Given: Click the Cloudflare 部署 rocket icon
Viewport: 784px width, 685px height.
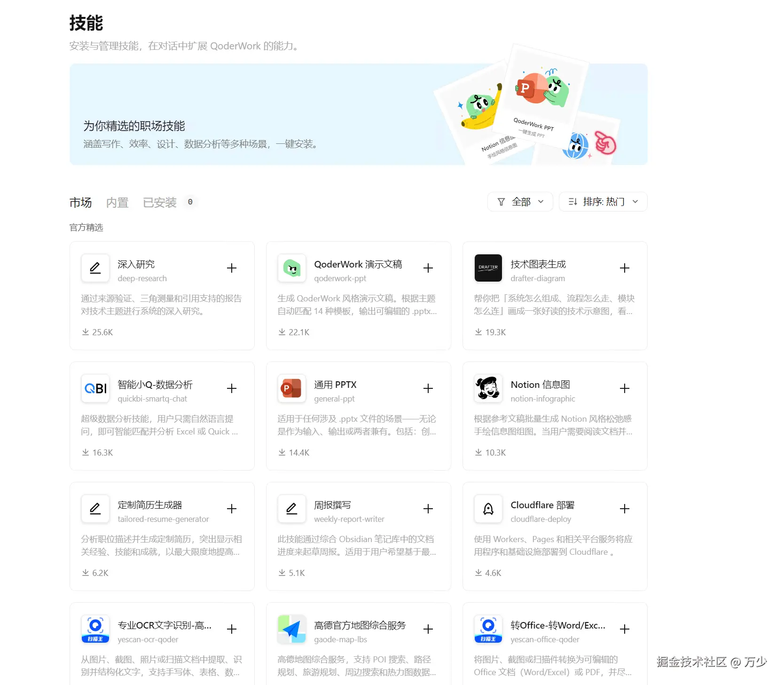Looking at the screenshot, I should point(488,509).
